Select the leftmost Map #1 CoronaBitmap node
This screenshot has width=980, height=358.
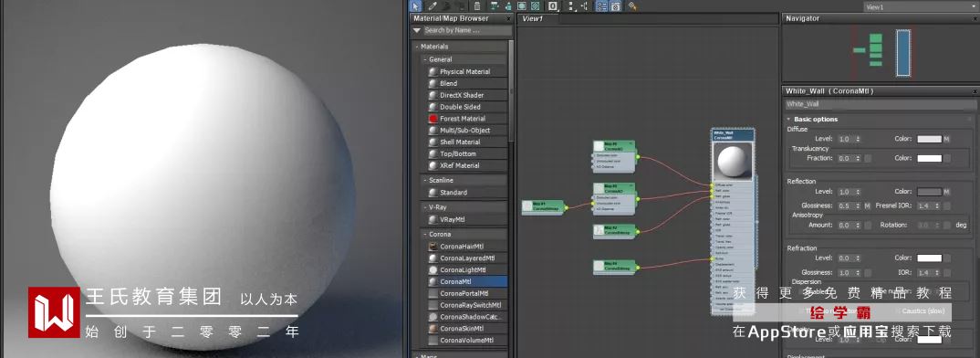543,207
